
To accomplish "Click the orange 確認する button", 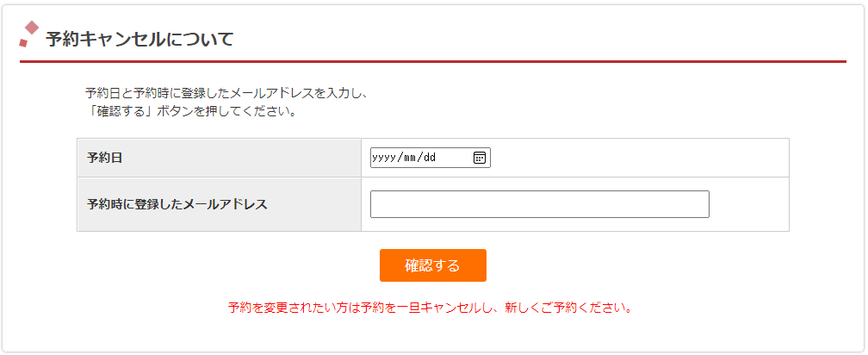I will coord(433,265).
